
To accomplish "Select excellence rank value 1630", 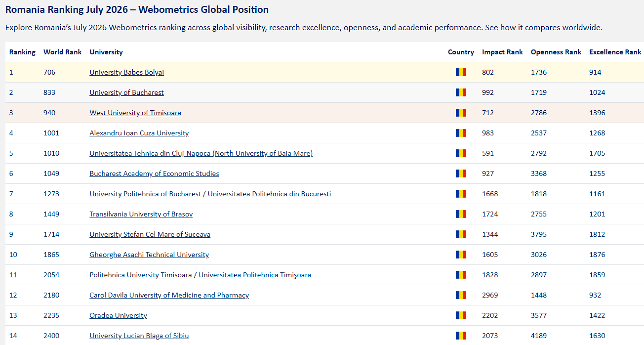I will [597, 336].
